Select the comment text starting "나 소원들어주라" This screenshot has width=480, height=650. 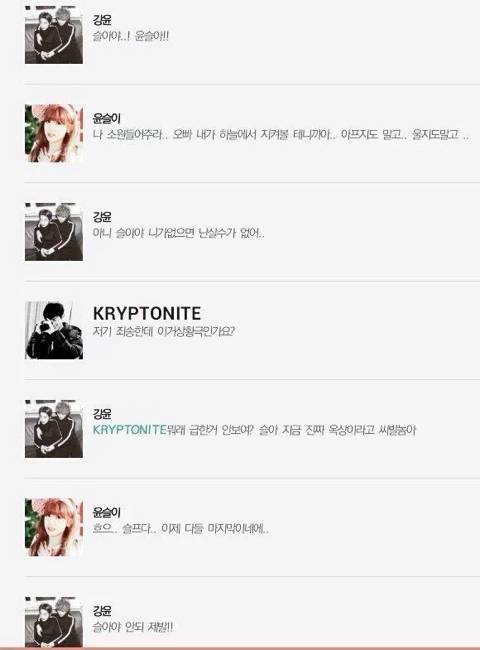(x=281, y=135)
